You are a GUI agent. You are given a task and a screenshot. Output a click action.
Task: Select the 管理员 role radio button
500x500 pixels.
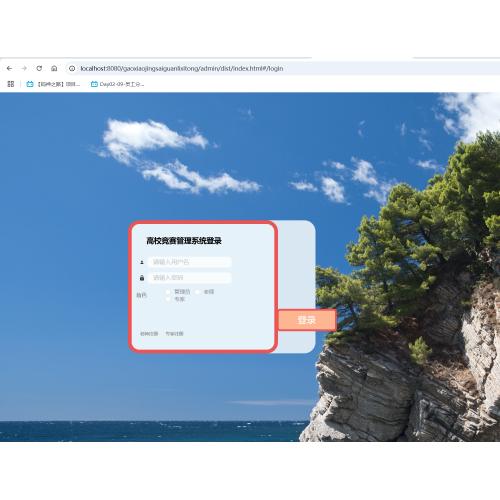point(168,292)
